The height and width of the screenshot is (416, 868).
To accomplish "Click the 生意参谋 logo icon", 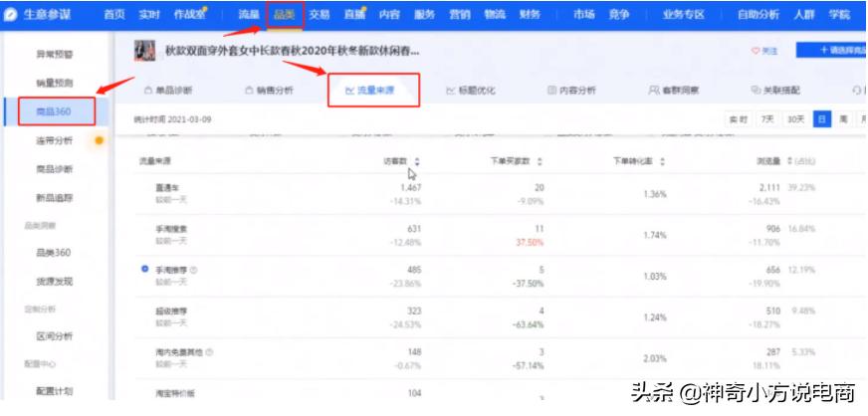I will tap(11, 15).
